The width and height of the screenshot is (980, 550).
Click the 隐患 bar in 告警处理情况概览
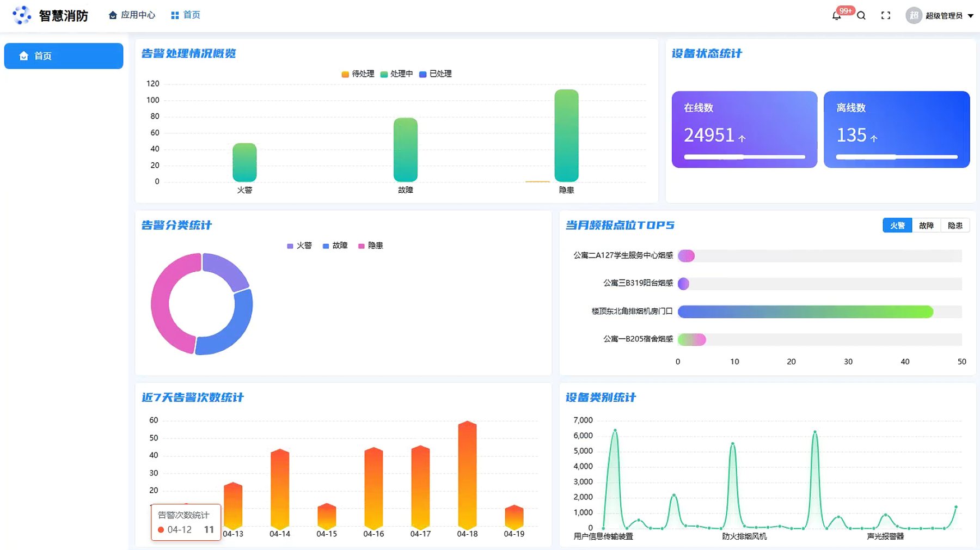[566, 136]
